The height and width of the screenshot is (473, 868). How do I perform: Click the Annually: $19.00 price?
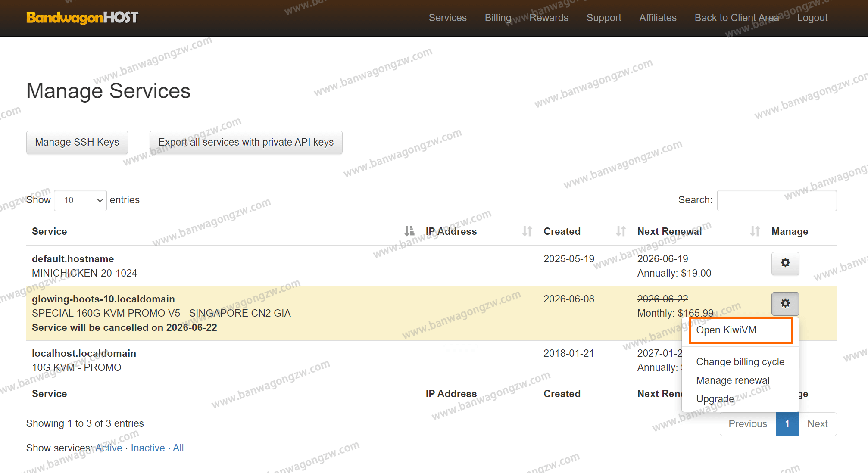[x=674, y=273]
